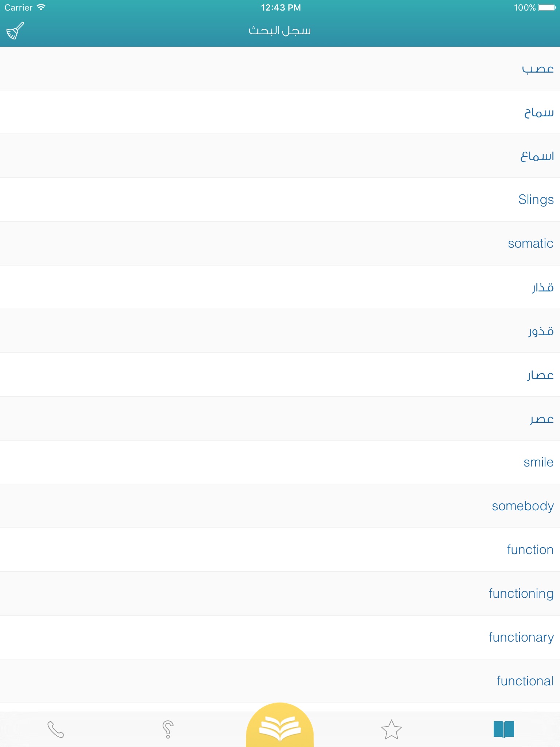Open the Arabic entry 'عصب'

537,69
